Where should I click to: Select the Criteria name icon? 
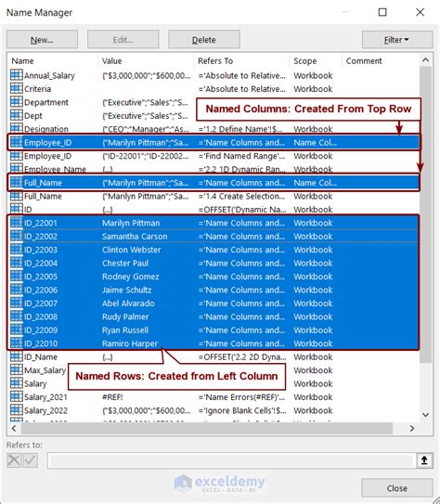tap(17, 88)
